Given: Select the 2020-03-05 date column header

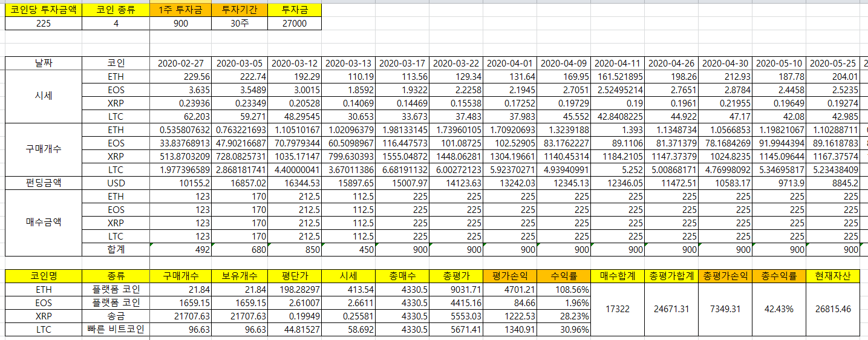Looking at the screenshot, I should 239,63.
